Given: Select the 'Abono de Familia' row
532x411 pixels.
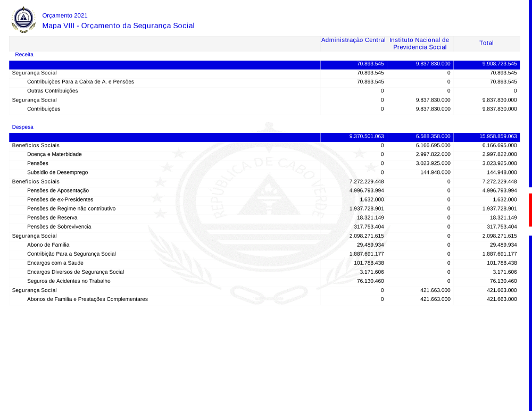Looking at the screenshot, I should [x=48, y=245].
